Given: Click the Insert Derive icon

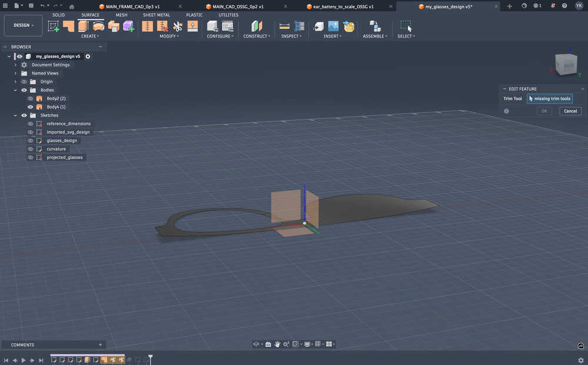Looking at the screenshot, I should pyautogui.click(x=318, y=26).
